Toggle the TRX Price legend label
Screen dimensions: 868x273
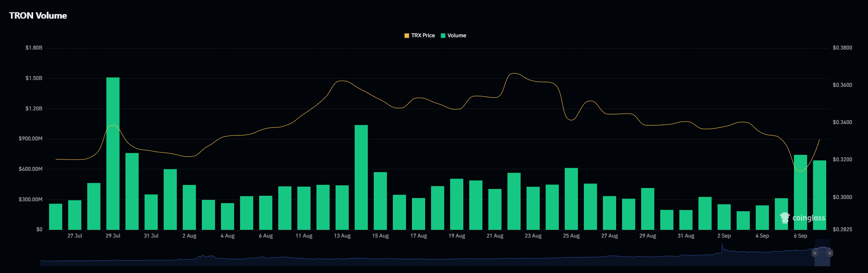(423, 35)
